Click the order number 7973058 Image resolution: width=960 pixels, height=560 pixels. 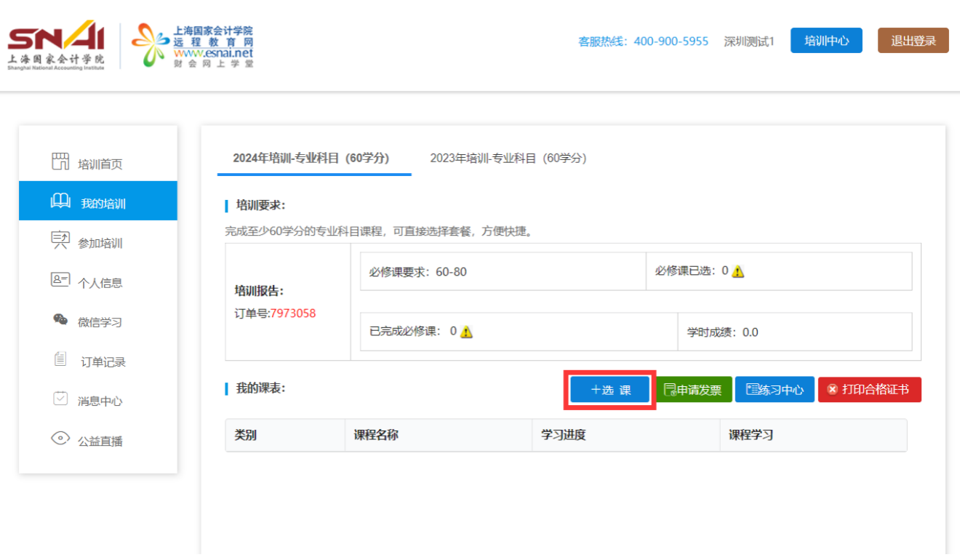tap(293, 313)
